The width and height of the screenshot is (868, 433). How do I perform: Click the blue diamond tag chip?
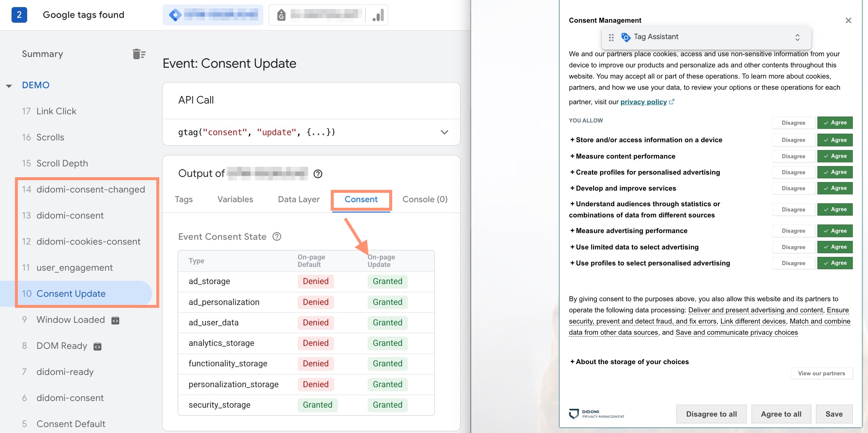[212, 15]
